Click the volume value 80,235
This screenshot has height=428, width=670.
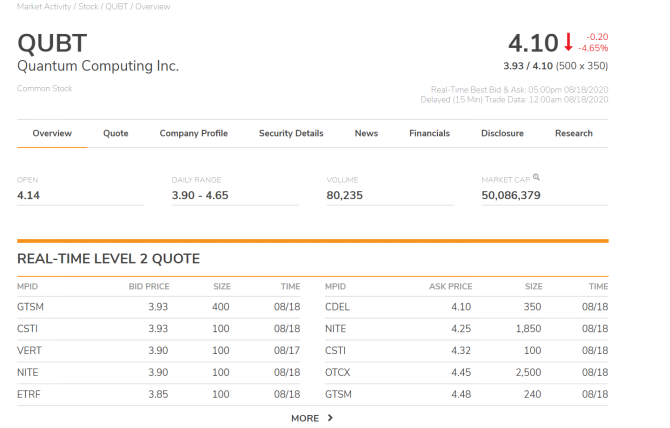click(x=344, y=195)
